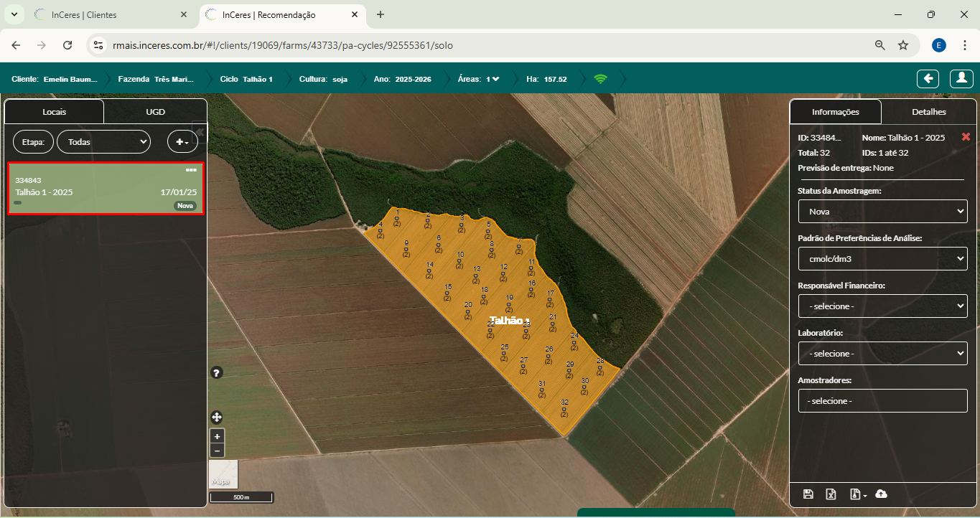980x518 pixels.
Task: Close the InCeres | Recomendação browser tab
Action: pyautogui.click(x=353, y=14)
